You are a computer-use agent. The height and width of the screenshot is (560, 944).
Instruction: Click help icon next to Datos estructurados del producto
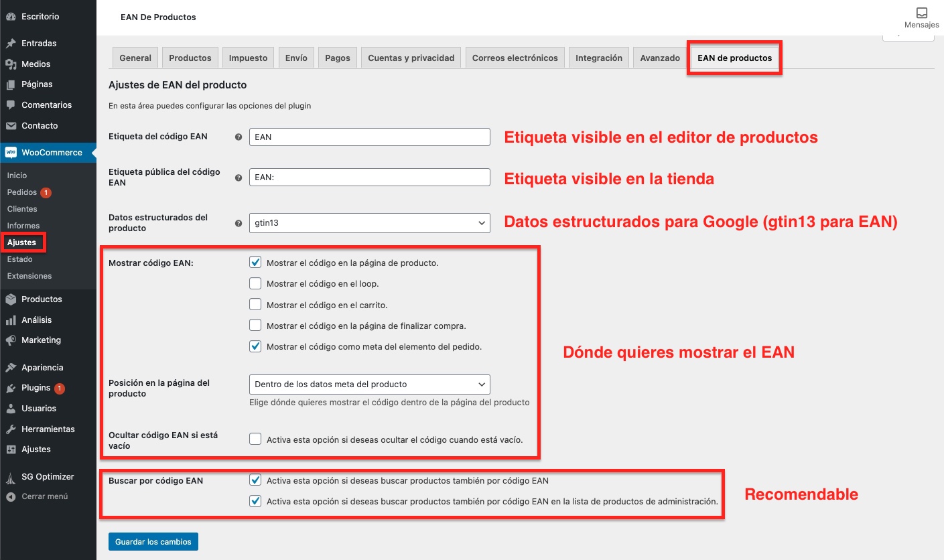pyautogui.click(x=239, y=223)
